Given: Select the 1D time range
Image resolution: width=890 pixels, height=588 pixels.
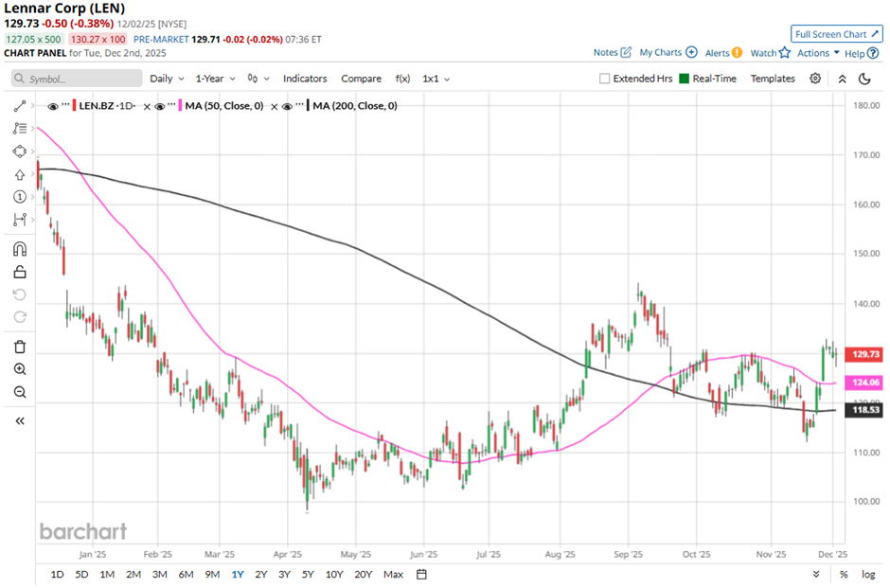Looking at the screenshot, I should [x=58, y=575].
